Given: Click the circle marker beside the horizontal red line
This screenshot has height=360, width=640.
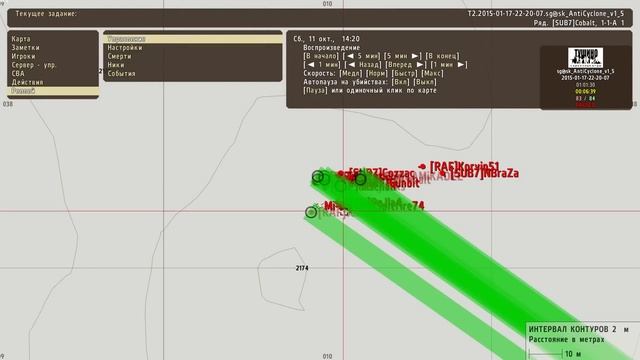Looking at the screenshot, I should click(311, 212).
